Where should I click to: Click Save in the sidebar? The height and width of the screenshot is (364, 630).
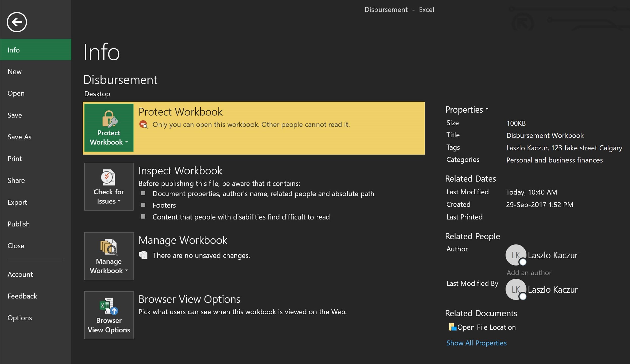(x=36, y=115)
